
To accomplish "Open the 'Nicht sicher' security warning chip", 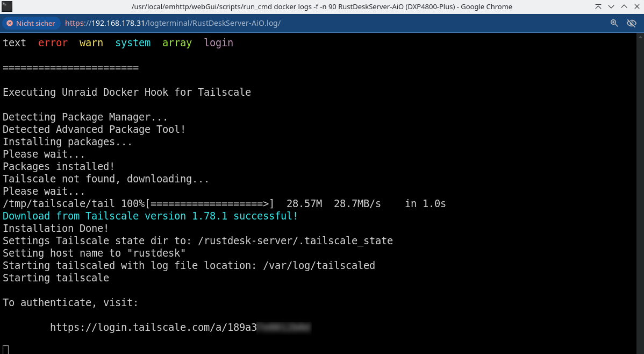I will tap(31, 24).
